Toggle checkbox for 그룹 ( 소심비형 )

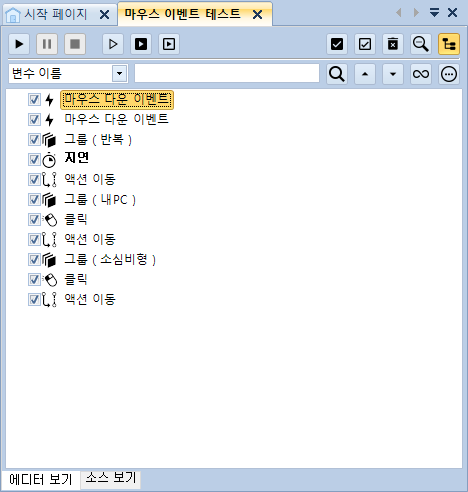click(34, 259)
